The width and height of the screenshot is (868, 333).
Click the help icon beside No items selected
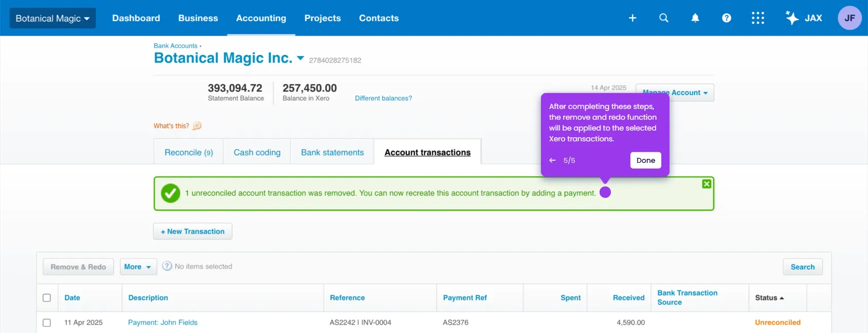[167, 266]
